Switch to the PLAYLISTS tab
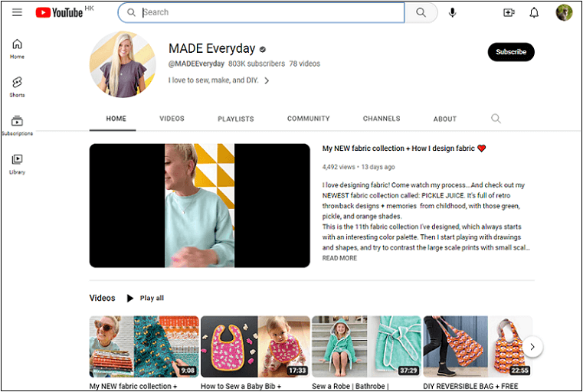This screenshot has width=583, height=392. click(236, 119)
